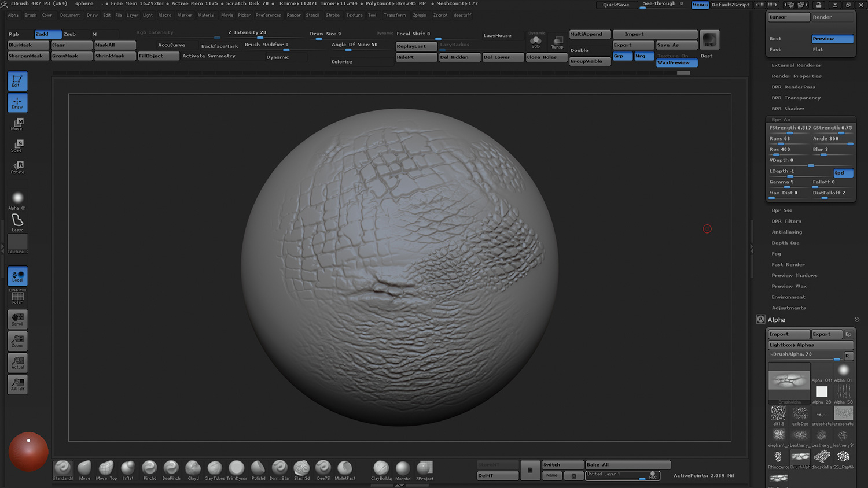The height and width of the screenshot is (488, 868).
Task: Click the QuickSave button
Action: [x=616, y=5]
